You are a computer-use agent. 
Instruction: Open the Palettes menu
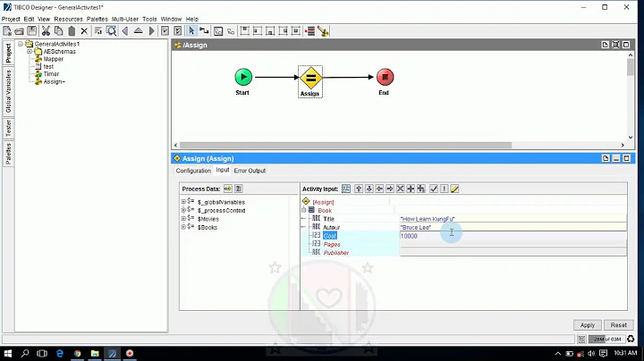pos(97,19)
